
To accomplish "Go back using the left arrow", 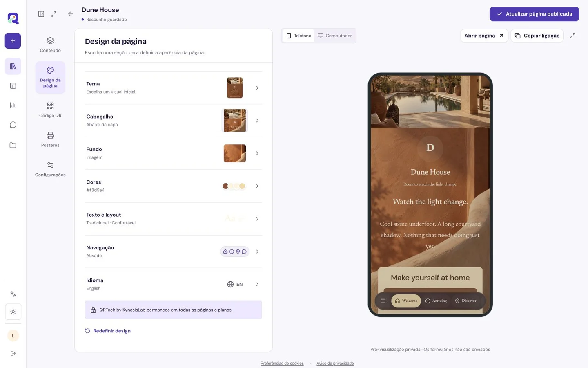I will pyautogui.click(x=71, y=14).
